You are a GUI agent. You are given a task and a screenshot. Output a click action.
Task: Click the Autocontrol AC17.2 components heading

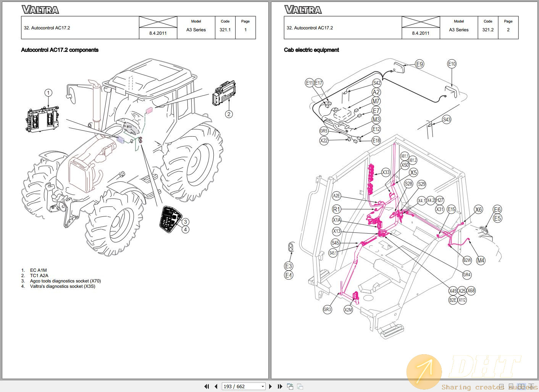click(60, 50)
